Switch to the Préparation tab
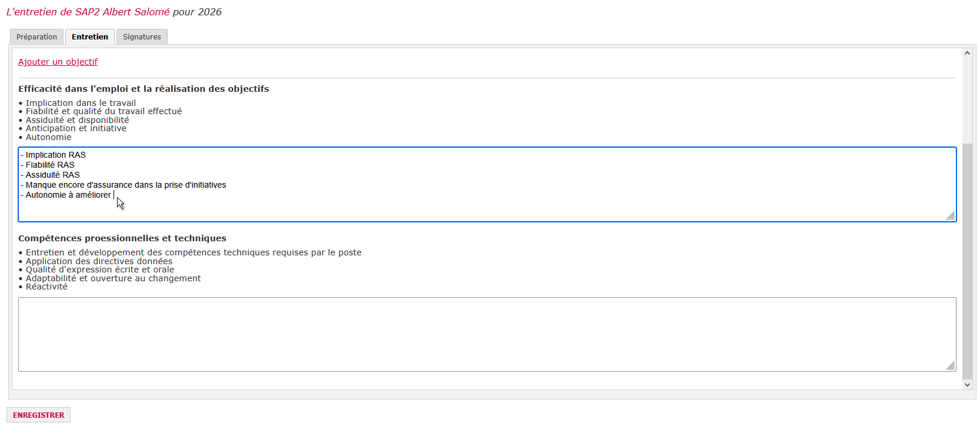 point(36,37)
